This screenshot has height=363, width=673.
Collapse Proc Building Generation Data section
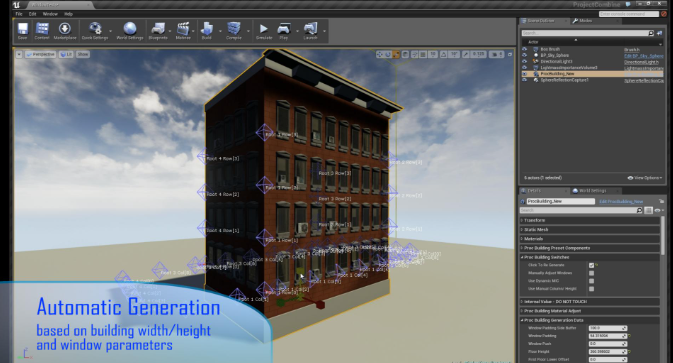[x=522, y=320]
